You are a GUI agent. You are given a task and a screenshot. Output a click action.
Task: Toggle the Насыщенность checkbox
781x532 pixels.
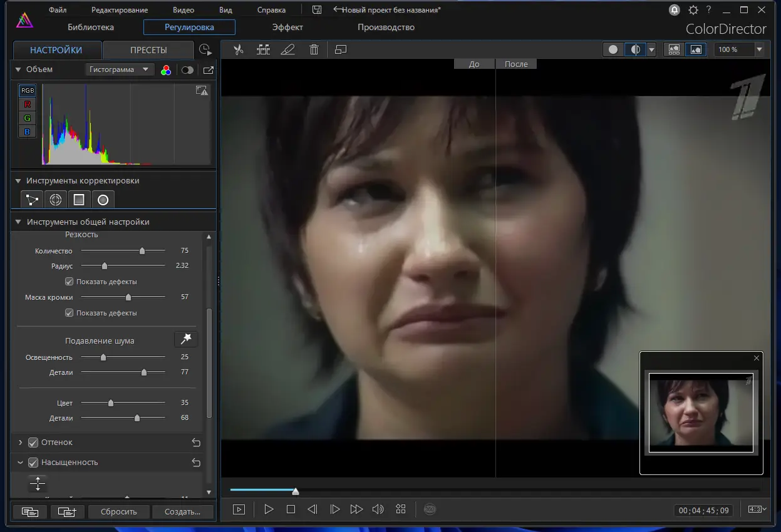tap(33, 463)
